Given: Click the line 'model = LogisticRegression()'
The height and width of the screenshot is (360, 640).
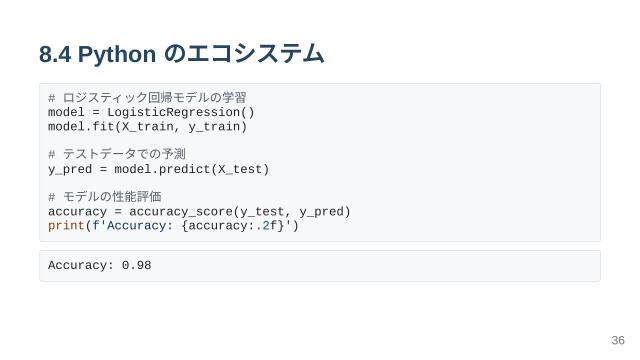Looking at the screenshot, I should (x=151, y=112).
